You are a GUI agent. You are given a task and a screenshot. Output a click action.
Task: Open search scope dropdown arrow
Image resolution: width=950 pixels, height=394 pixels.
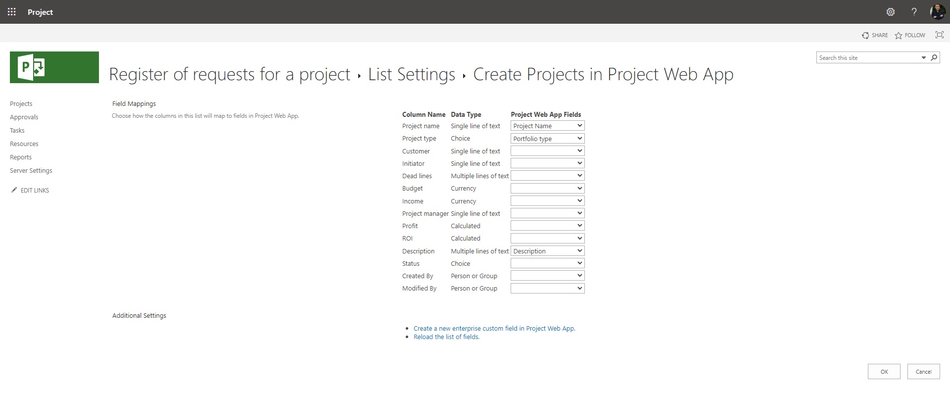point(924,58)
